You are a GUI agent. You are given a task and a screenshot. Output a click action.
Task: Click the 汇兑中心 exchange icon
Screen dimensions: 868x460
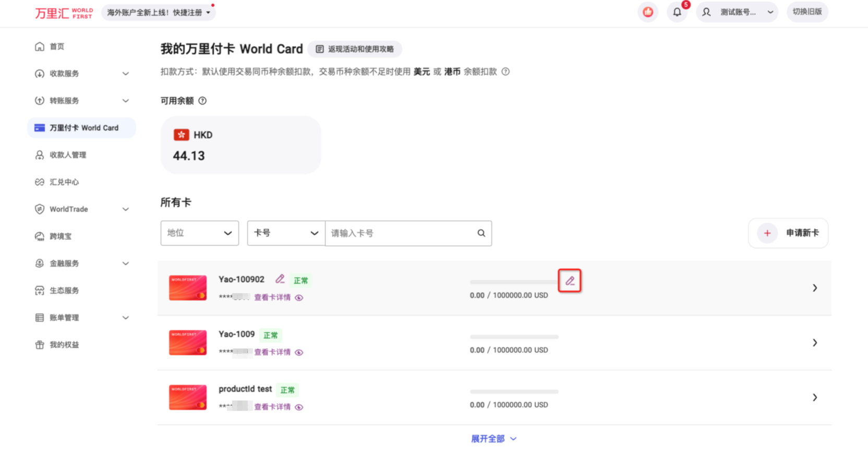tap(40, 182)
